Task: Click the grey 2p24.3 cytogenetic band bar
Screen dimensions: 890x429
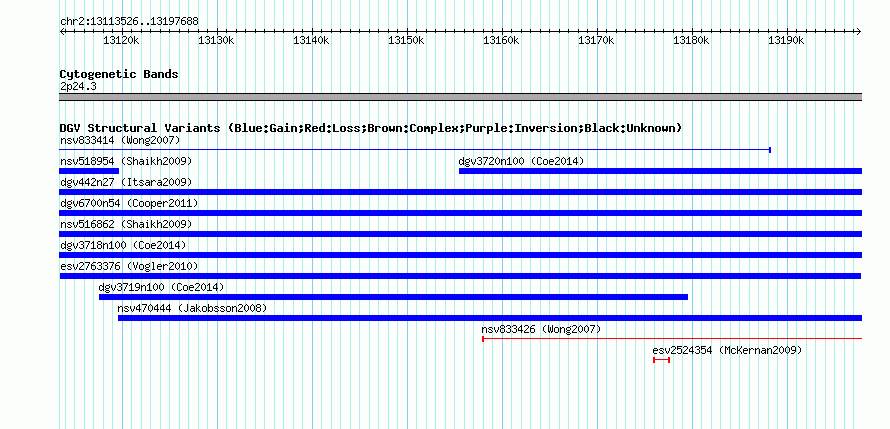Action: pos(461,97)
